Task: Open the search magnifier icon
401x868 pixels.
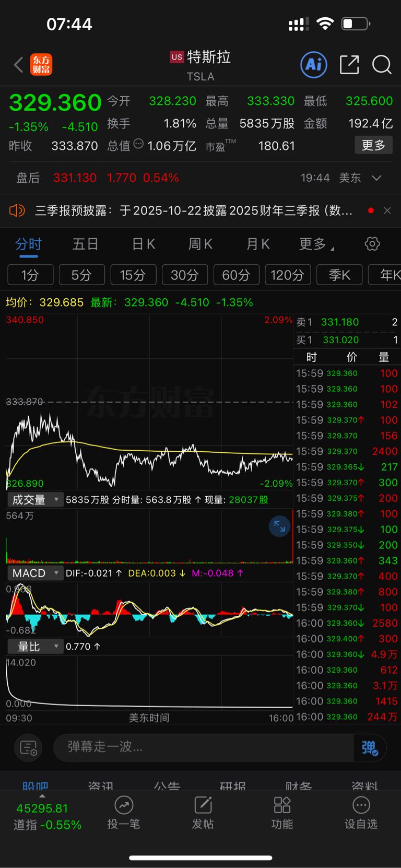Action: [x=382, y=65]
